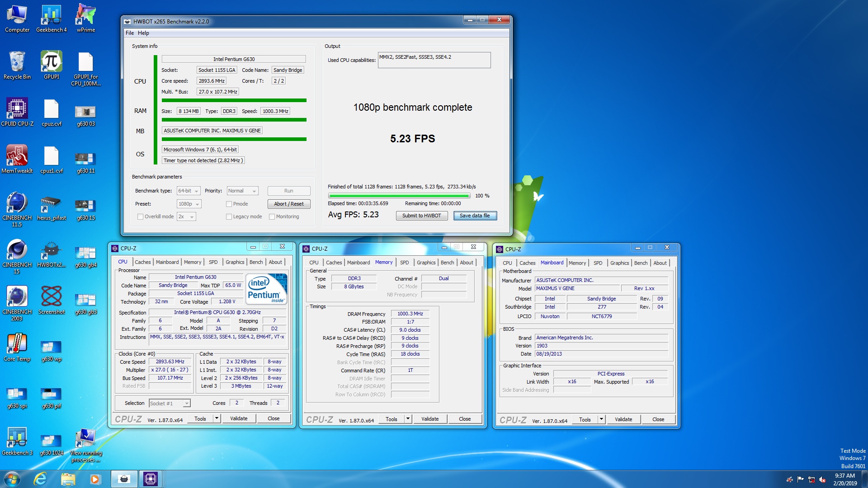Image resolution: width=868 pixels, height=488 pixels.
Task: Open the Screenshot desktop tool icon
Action: (x=52, y=301)
